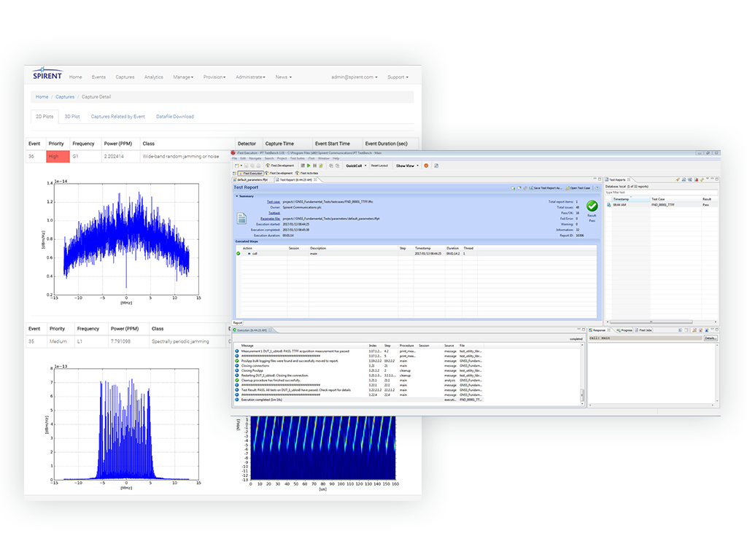The height and width of the screenshot is (560, 747).
Task: Open the Datafile Download tab
Action: point(175,117)
